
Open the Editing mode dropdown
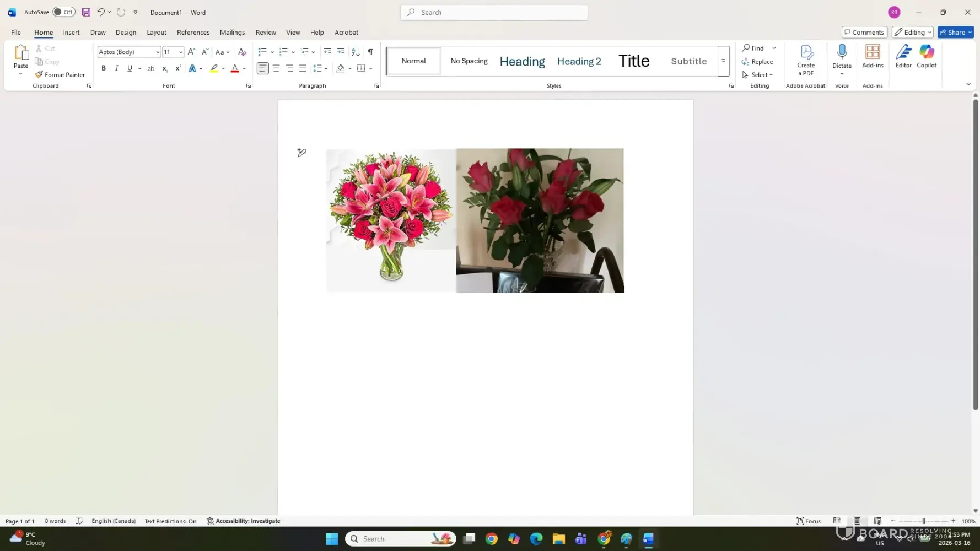(x=912, y=32)
